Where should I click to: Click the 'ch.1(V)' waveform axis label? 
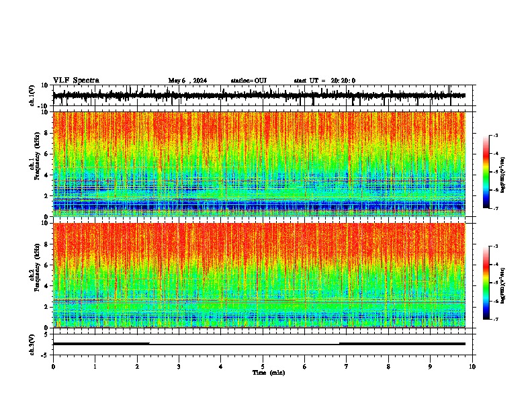point(32,95)
